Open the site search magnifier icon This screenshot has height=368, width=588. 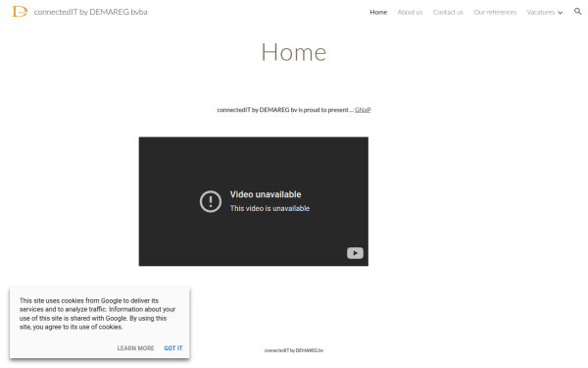click(578, 11)
